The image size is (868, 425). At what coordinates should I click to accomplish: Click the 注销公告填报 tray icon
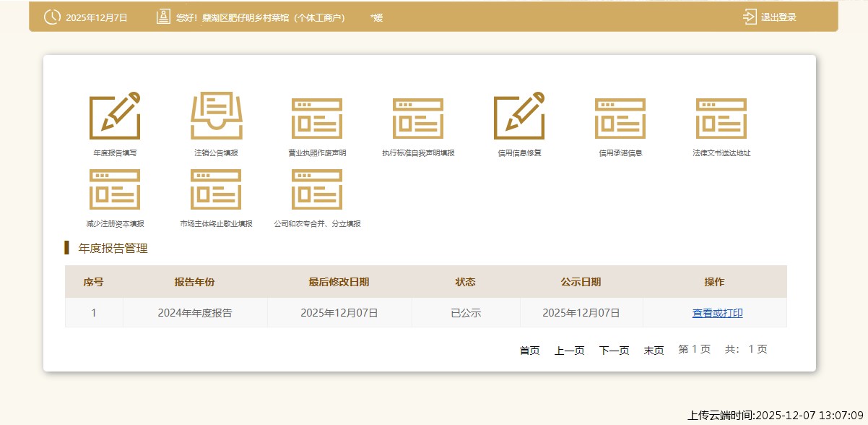click(216, 116)
